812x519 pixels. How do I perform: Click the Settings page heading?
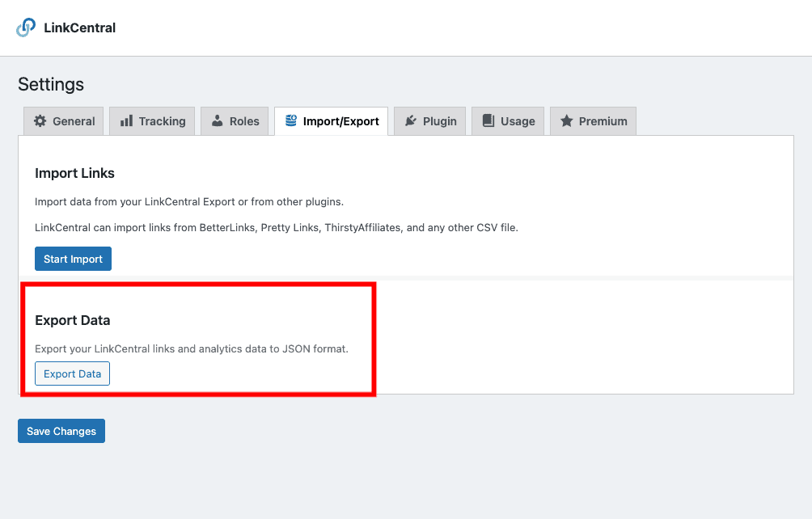tap(51, 84)
